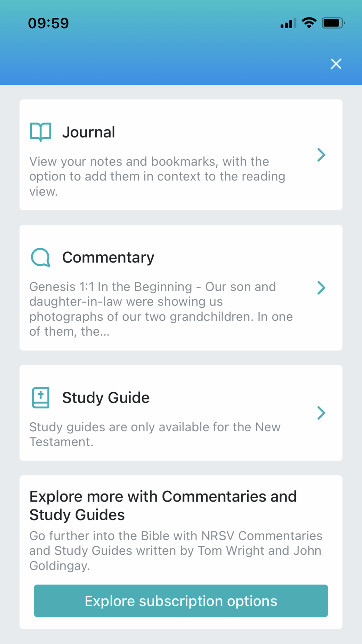Tap the 09:59 clock in status bar
Viewport: 362px width, 644px height.
[48, 23]
